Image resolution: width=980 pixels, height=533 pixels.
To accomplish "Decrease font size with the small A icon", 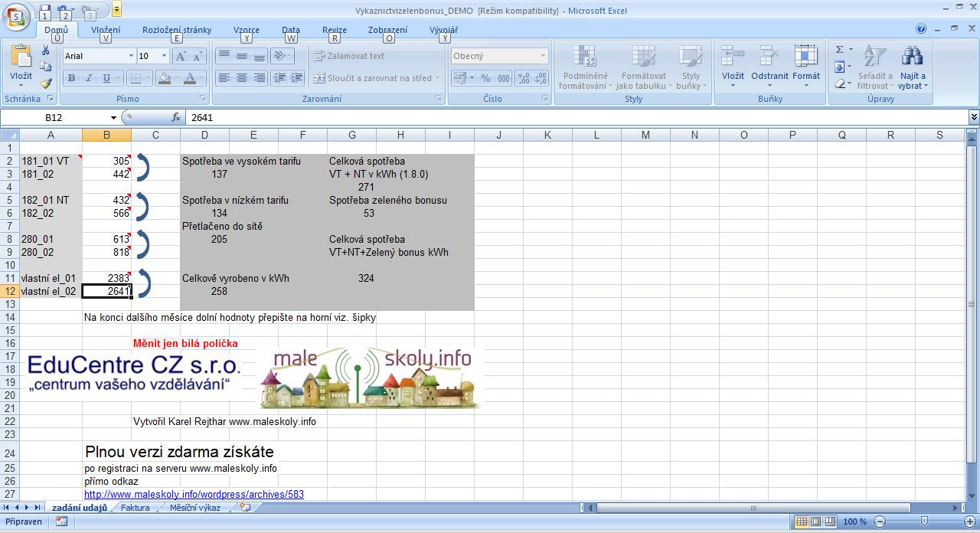I will pos(198,56).
